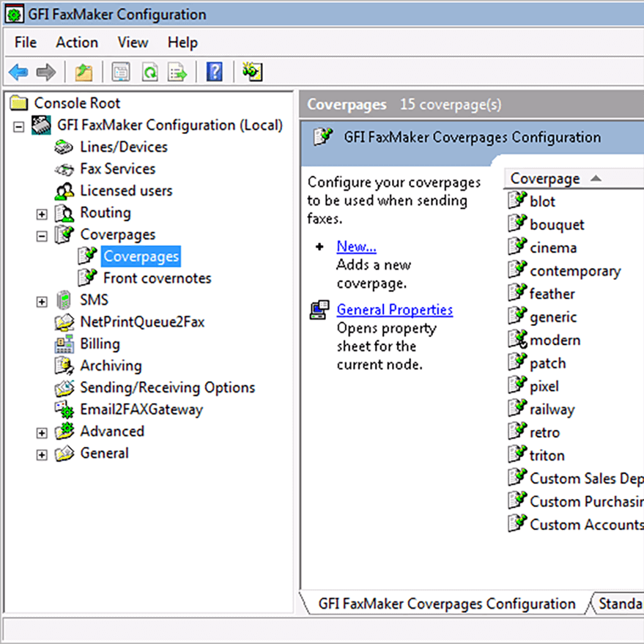Click the blue Help toolbar icon
Viewport: 644px width, 644px height.
(x=214, y=72)
